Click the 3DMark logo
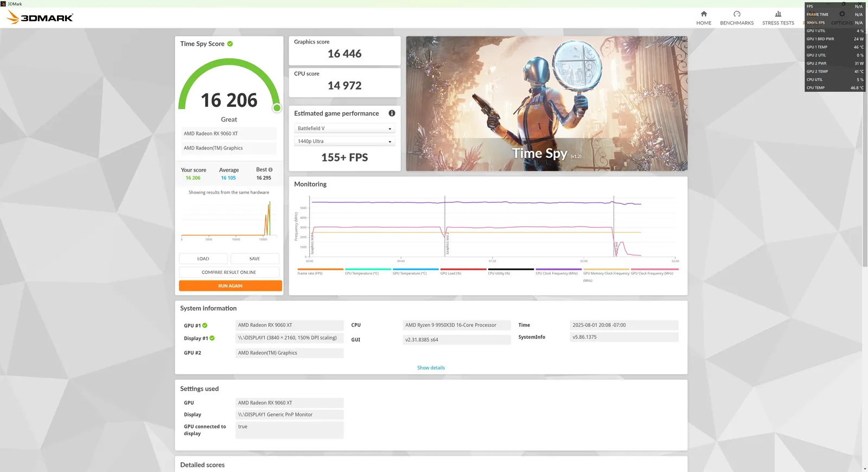 click(x=40, y=17)
